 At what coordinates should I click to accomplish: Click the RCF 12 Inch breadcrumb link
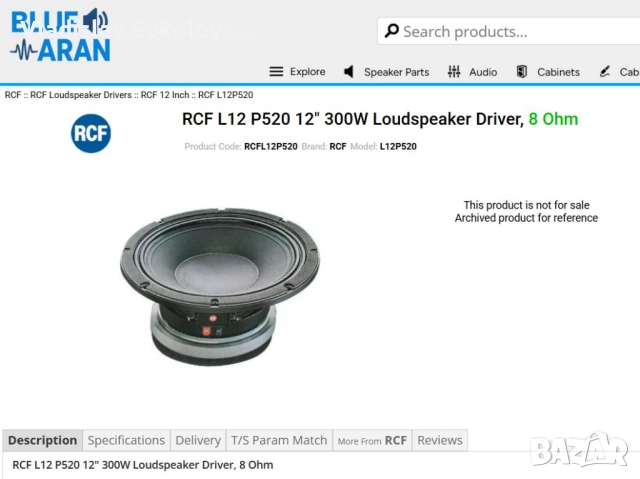(165, 95)
